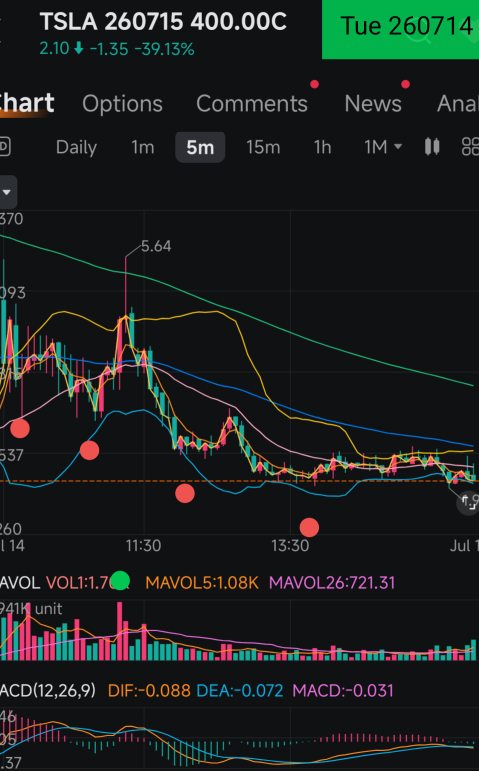Tap the fullscreen expand icon on the chart
The image size is (479, 771).
coord(468,504)
